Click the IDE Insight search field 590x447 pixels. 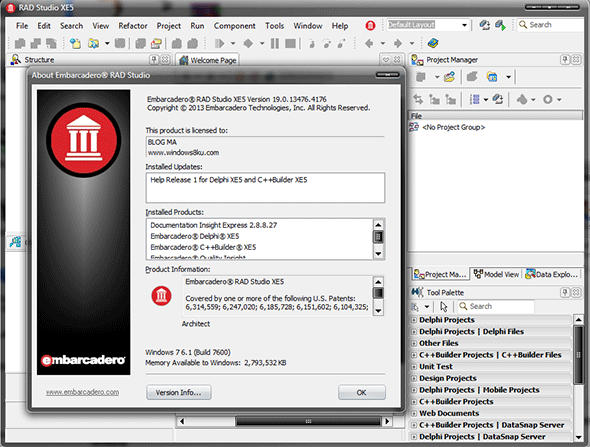point(550,25)
